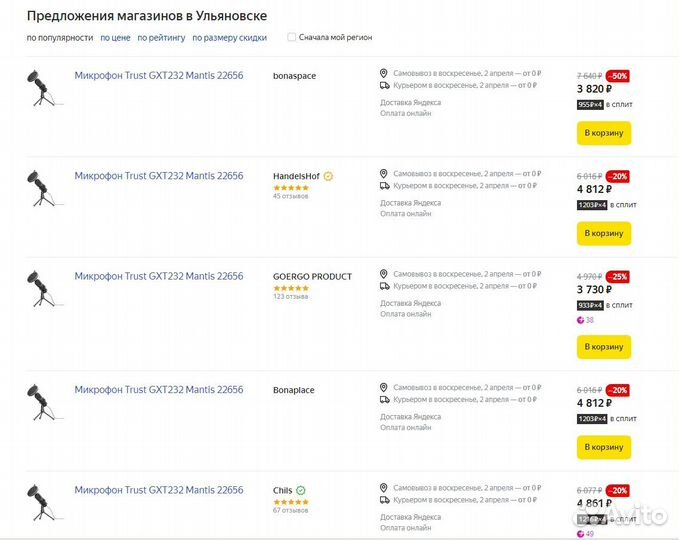679x540 pixels.
Task: Sort offers by "по рейтингу"
Action: click(x=161, y=38)
